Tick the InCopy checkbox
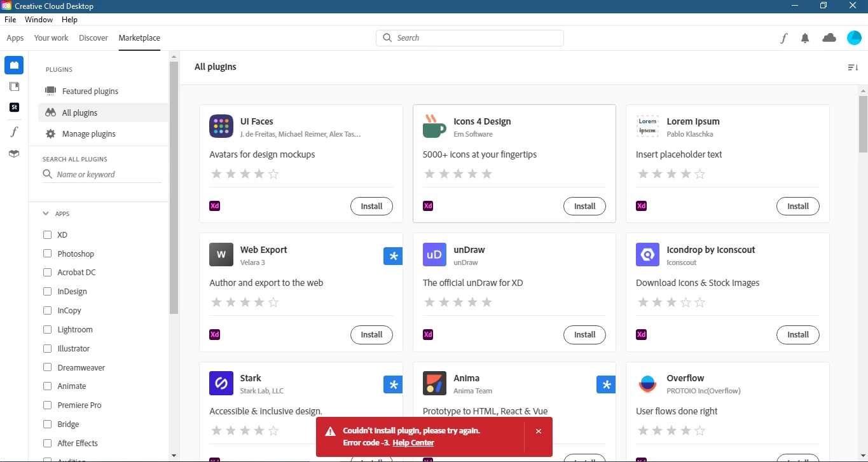 click(x=47, y=310)
